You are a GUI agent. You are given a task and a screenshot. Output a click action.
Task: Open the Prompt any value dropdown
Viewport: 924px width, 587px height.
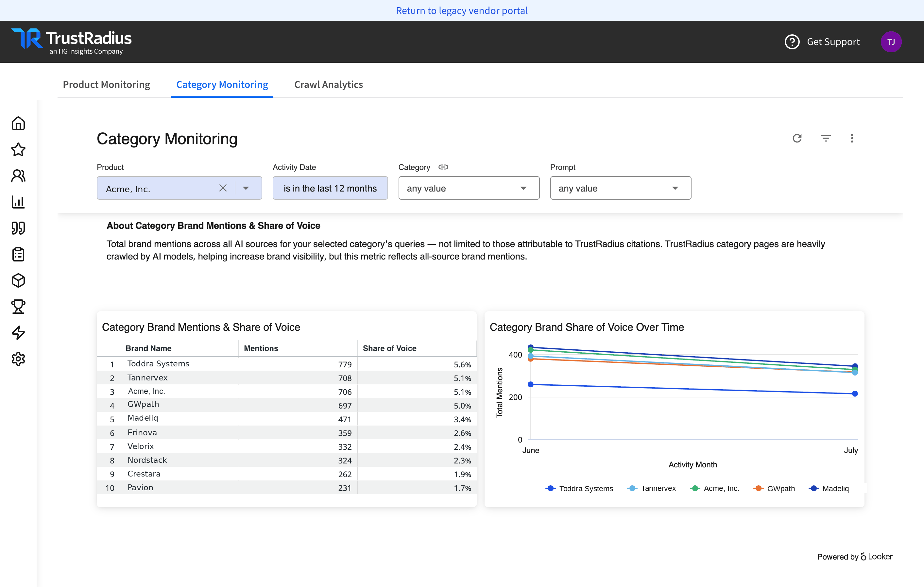(621, 188)
